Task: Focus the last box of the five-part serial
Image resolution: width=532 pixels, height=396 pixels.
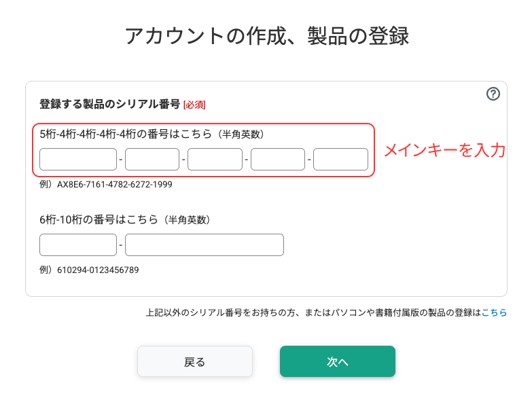Action: [x=340, y=159]
